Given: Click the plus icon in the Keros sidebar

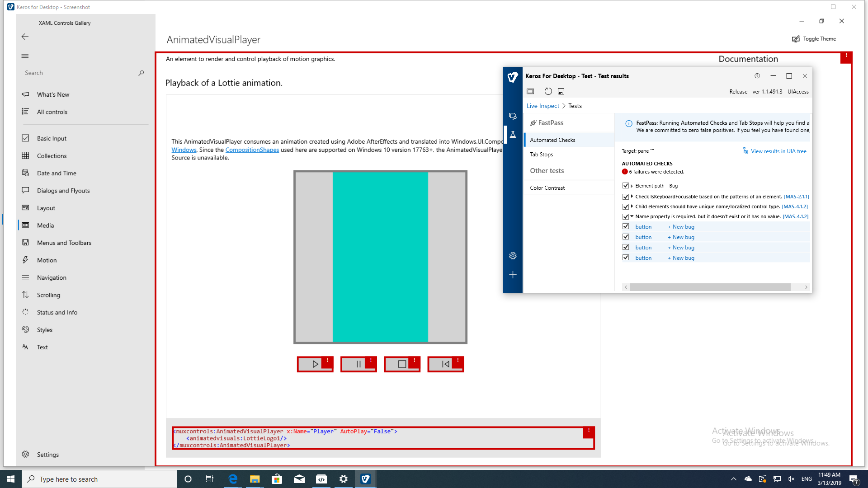Looking at the screenshot, I should pos(513,274).
